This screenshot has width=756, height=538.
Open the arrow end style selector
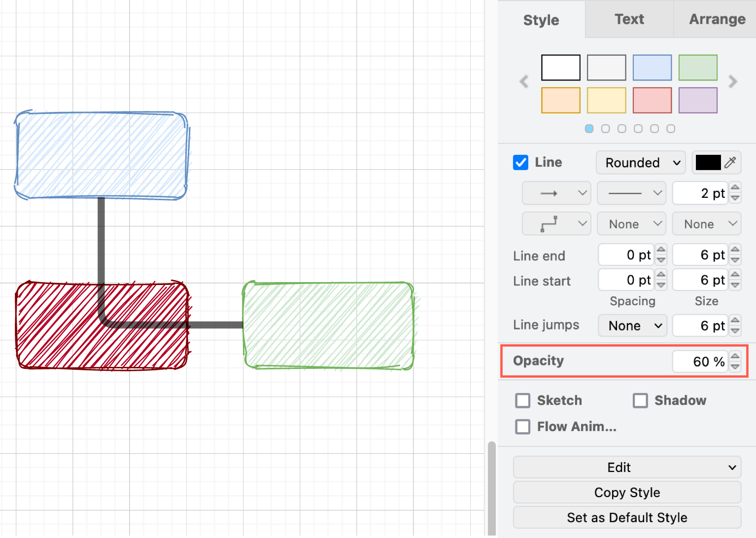pos(556,193)
